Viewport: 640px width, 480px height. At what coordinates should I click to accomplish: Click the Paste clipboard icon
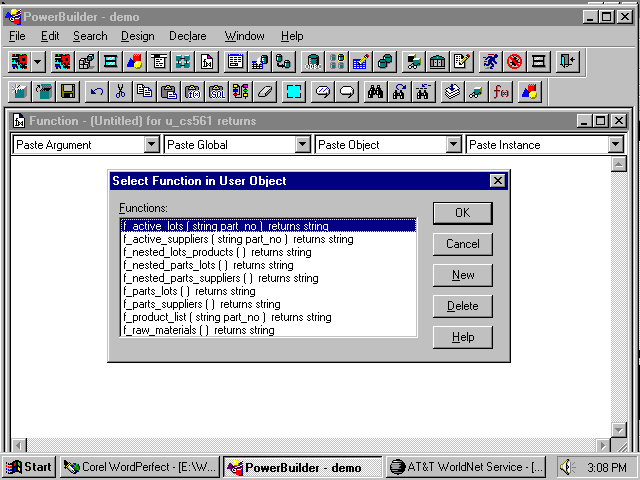pos(169,92)
